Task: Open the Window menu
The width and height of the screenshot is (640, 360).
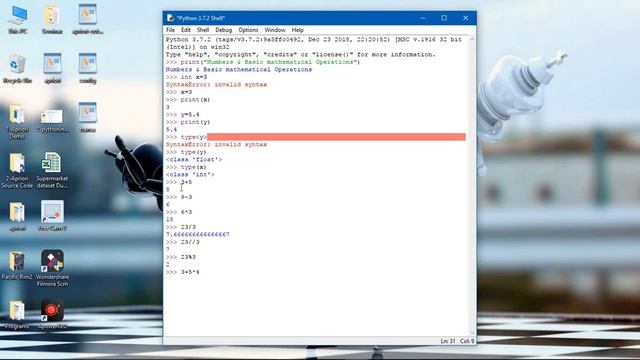Action: click(275, 30)
